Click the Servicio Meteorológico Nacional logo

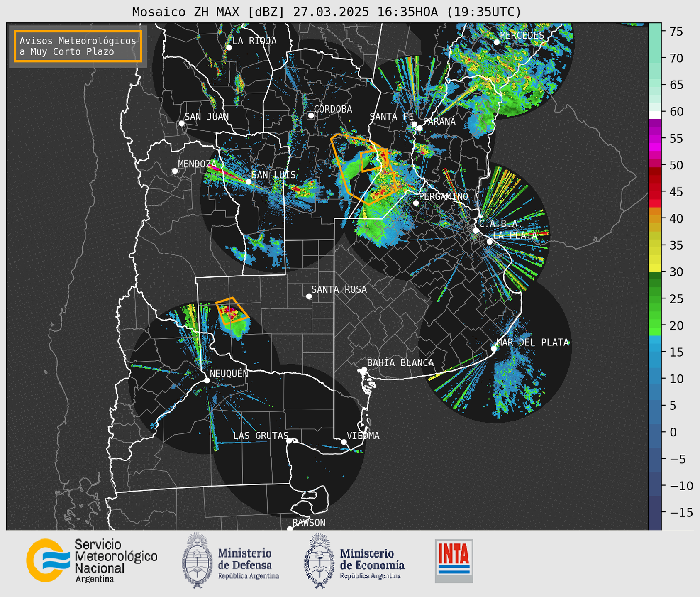92,560
